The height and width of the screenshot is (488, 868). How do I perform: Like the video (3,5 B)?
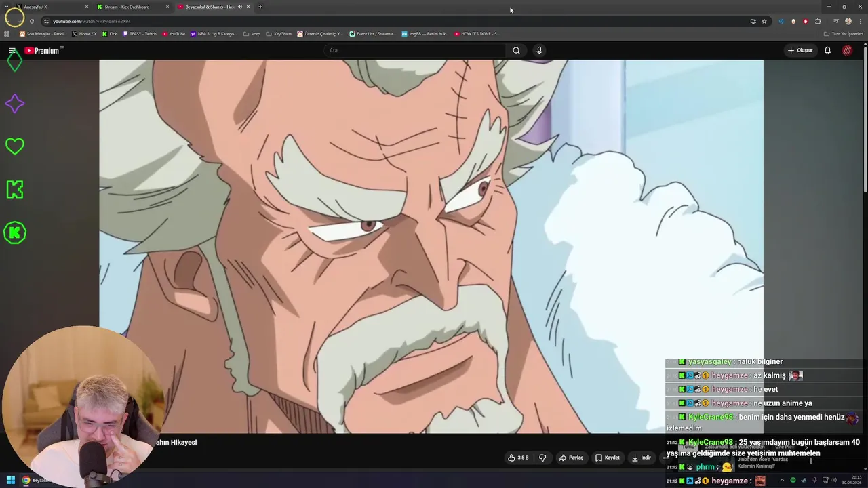(x=518, y=457)
